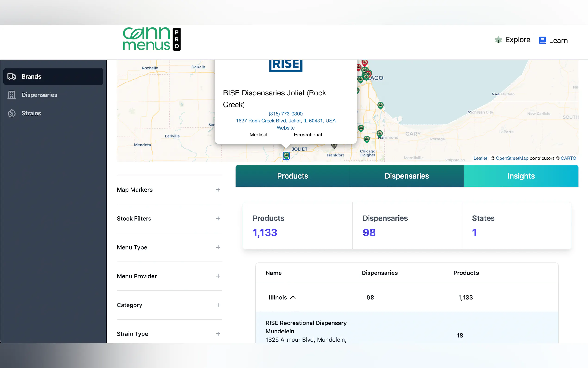
Task: Open the Category filter section
Action: click(218, 305)
